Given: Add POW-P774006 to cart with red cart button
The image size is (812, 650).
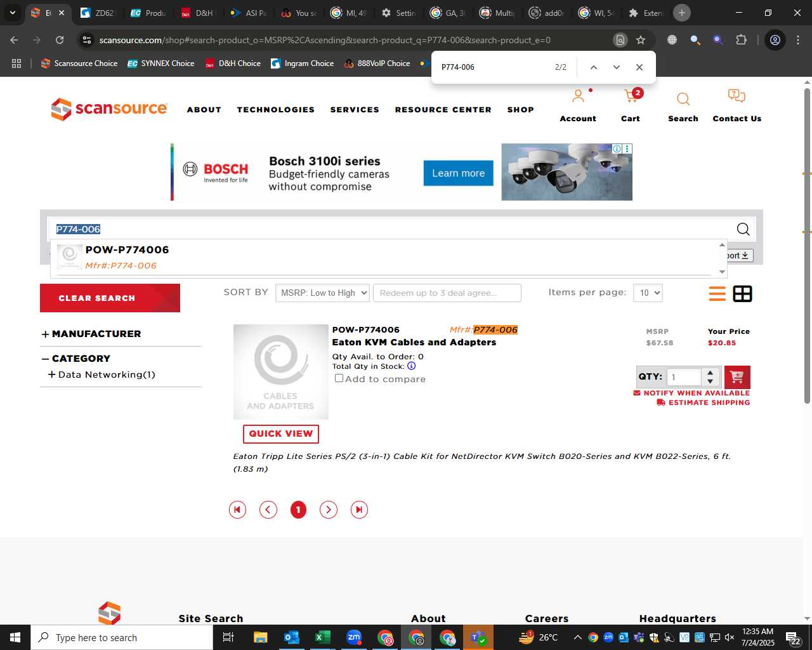Looking at the screenshot, I should [x=737, y=377].
